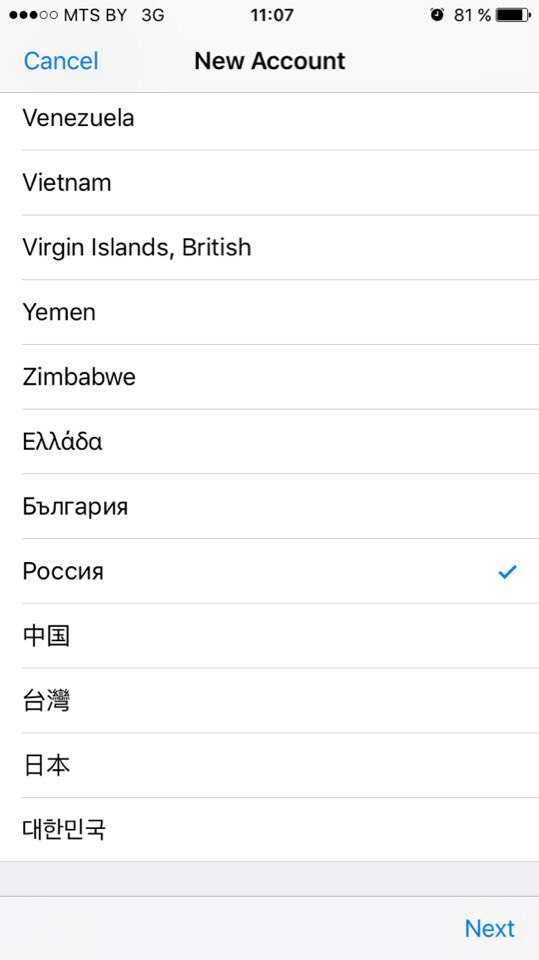The width and height of the screenshot is (539, 960).
Task: Select Россия as the country
Action: coord(270,571)
